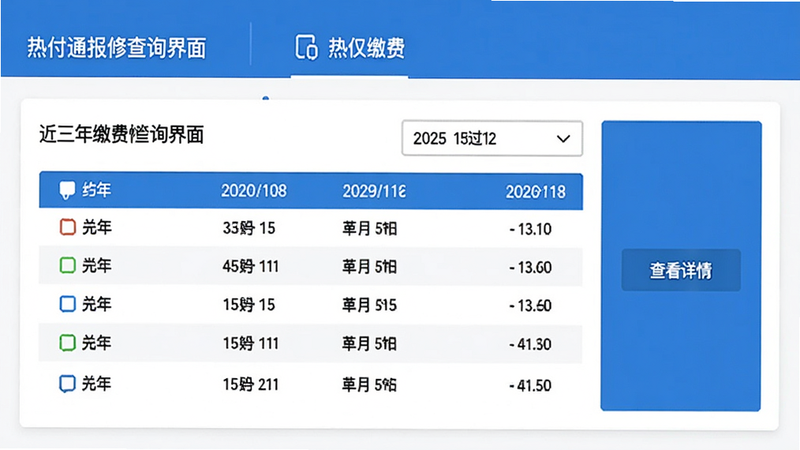Click the value -13.10
This screenshot has height=450, width=800.
point(530,229)
